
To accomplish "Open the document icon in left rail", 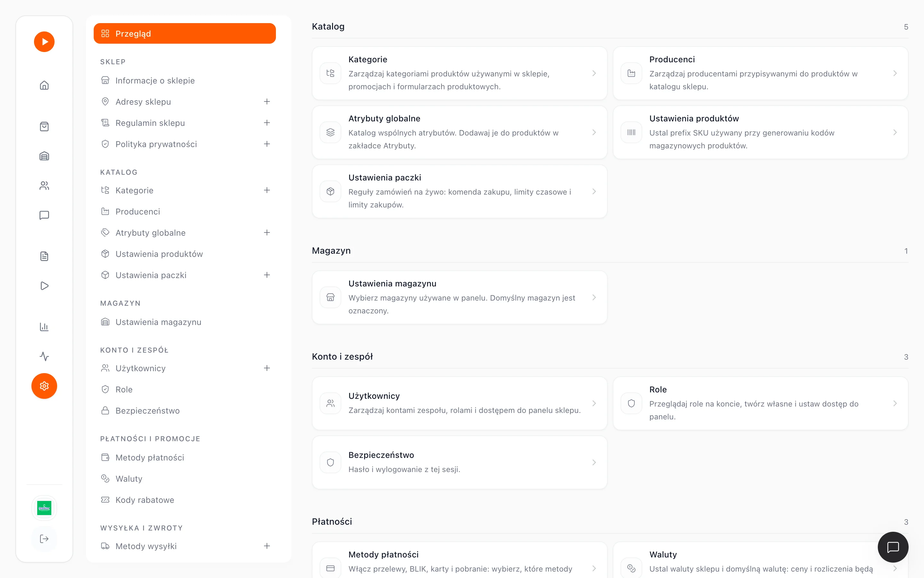I will 44,256.
